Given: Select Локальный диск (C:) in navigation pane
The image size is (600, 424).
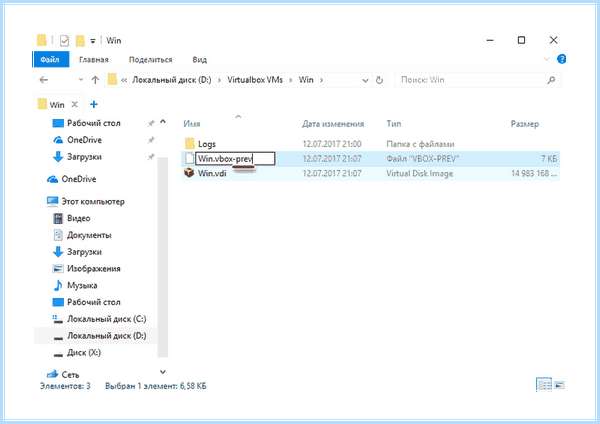Looking at the screenshot, I should coord(106,319).
